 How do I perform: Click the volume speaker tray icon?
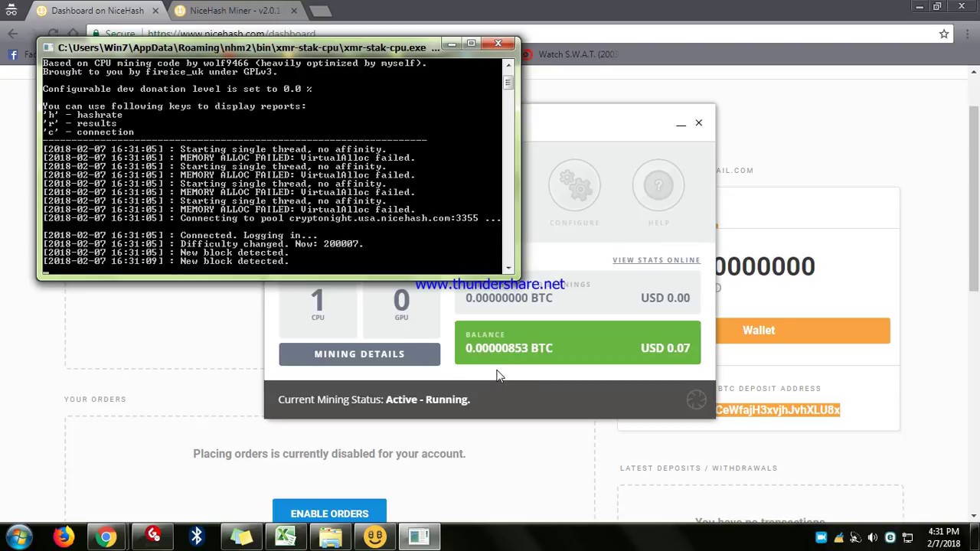click(873, 537)
